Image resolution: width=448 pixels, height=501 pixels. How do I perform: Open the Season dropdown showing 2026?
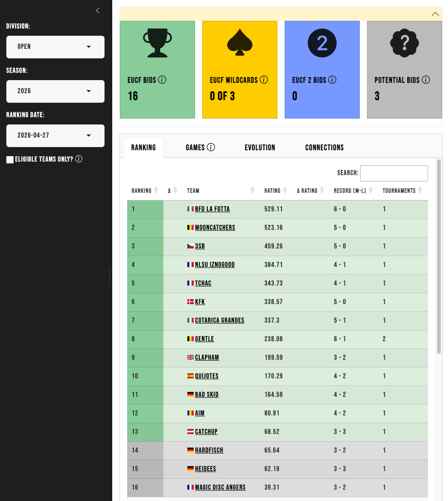[55, 91]
